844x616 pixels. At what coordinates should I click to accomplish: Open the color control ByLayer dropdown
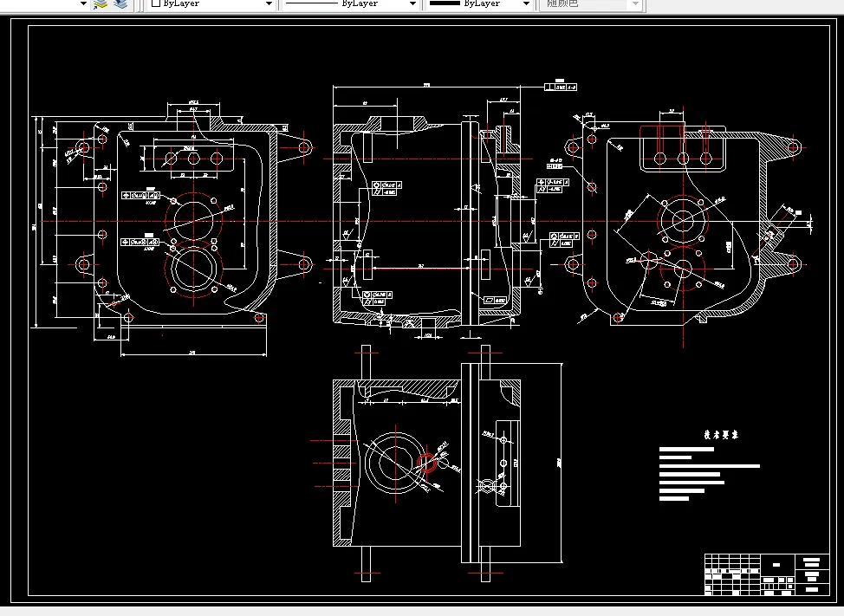(x=211, y=3)
